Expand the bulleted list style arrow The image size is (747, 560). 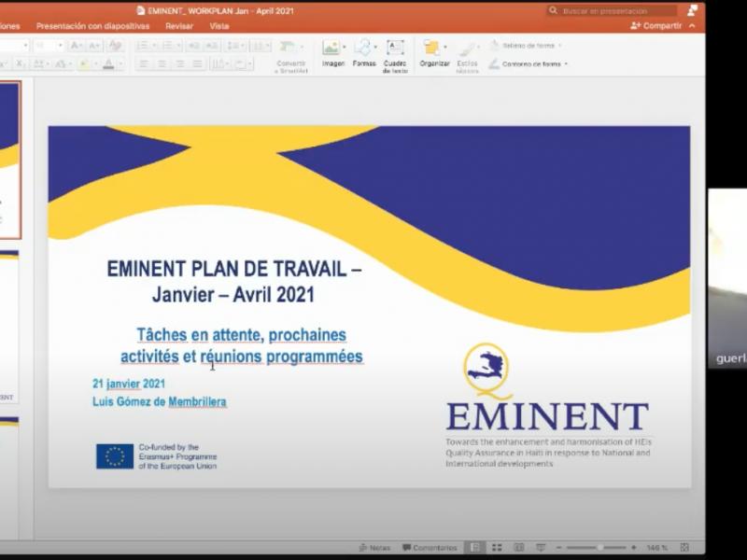[x=154, y=46]
